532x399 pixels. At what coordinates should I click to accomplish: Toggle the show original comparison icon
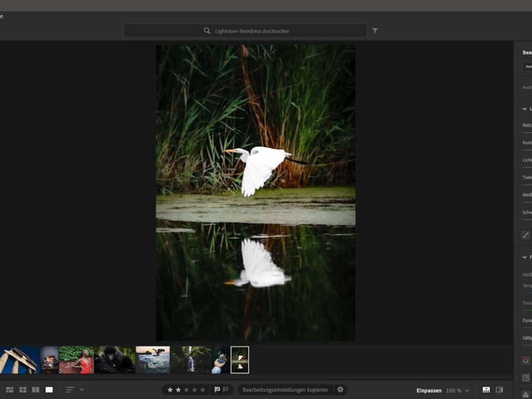(499, 390)
